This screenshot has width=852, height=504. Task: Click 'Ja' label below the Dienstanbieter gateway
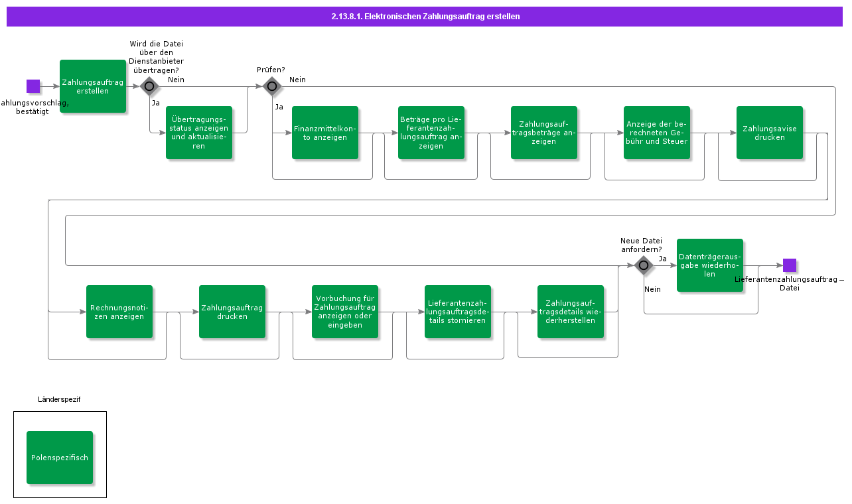click(155, 103)
